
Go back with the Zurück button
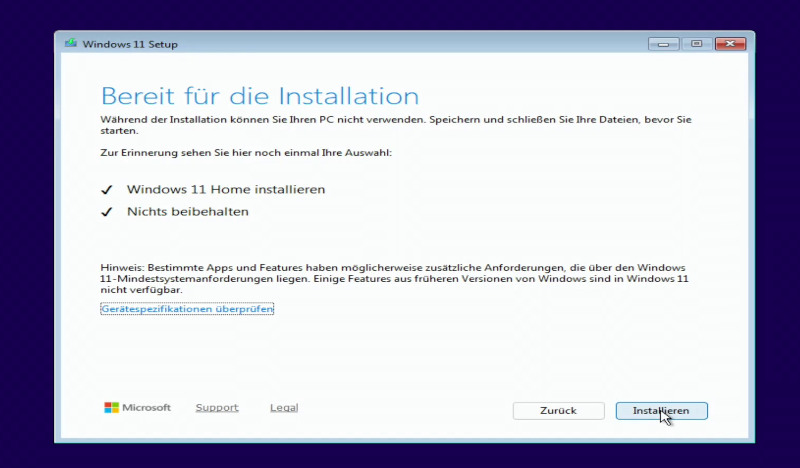pyautogui.click(x=558, y=411)
